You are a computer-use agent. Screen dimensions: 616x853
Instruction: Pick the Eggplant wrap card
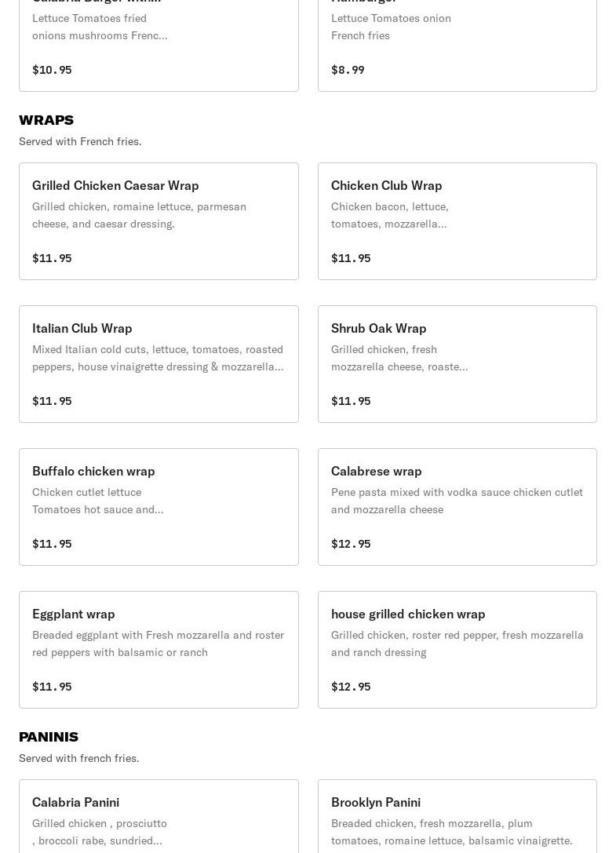[159, 650]
